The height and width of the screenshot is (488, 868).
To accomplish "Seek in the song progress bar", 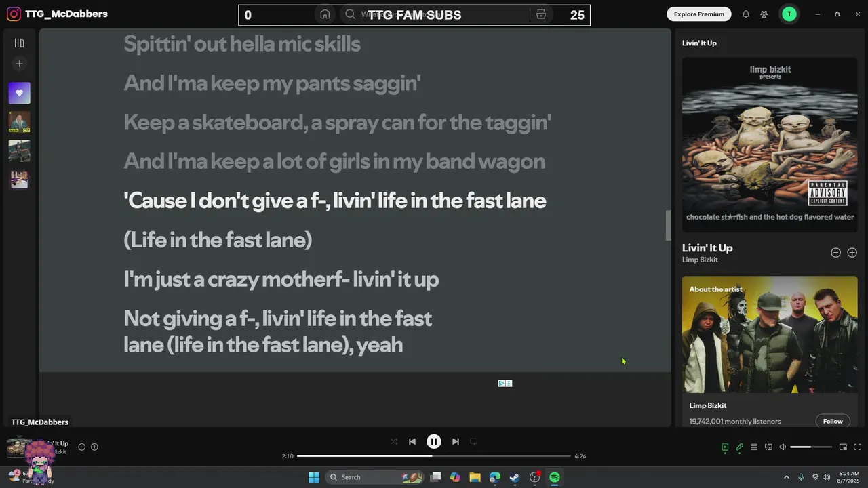I will (x=434, y=456).
